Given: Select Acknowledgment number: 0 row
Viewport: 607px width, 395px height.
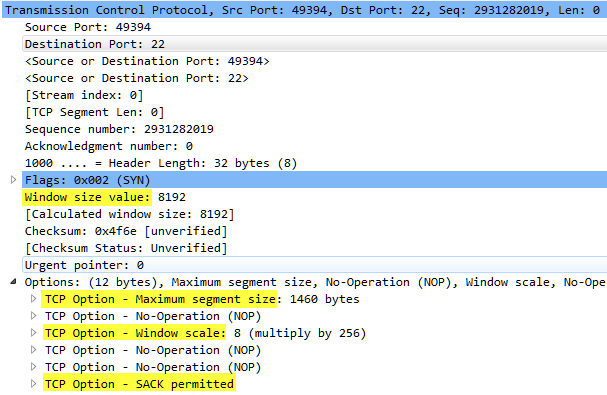Looking at the screenshot, I should pyautogui.click(x=109, y=146).
